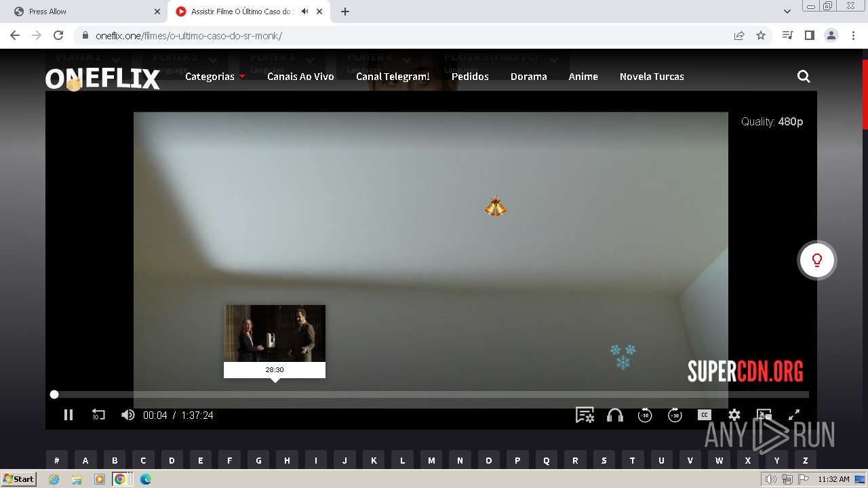Enable picture-in-picture mode
Screen dimensions: 868x488
764,415
